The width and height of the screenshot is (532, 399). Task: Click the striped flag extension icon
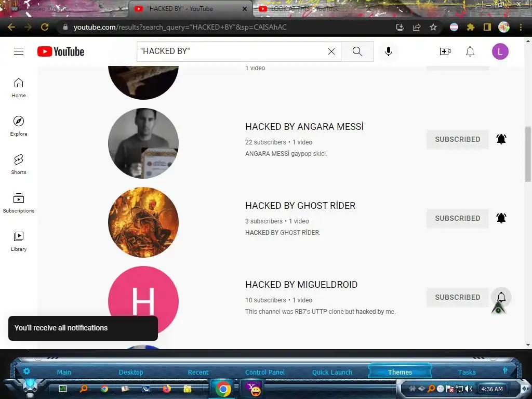pyautogui.click(x=454, y=27)
